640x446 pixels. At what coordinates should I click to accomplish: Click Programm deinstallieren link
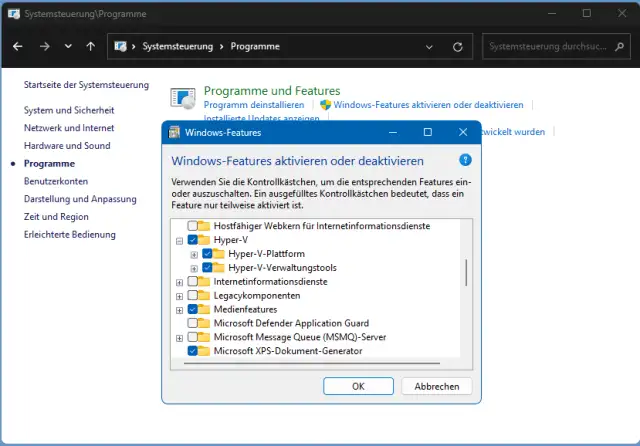[x=254, y=105]
